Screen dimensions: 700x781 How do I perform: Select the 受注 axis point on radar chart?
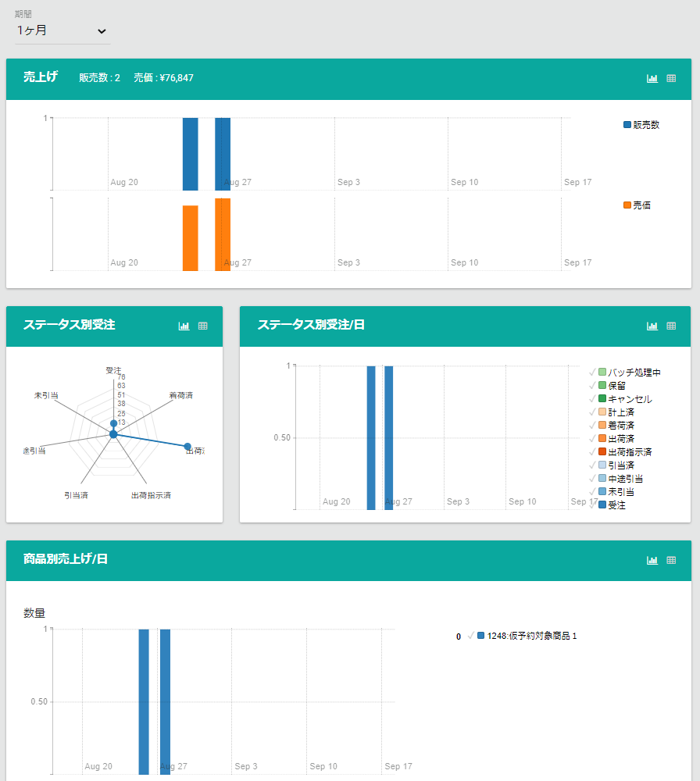coord(113,423)
